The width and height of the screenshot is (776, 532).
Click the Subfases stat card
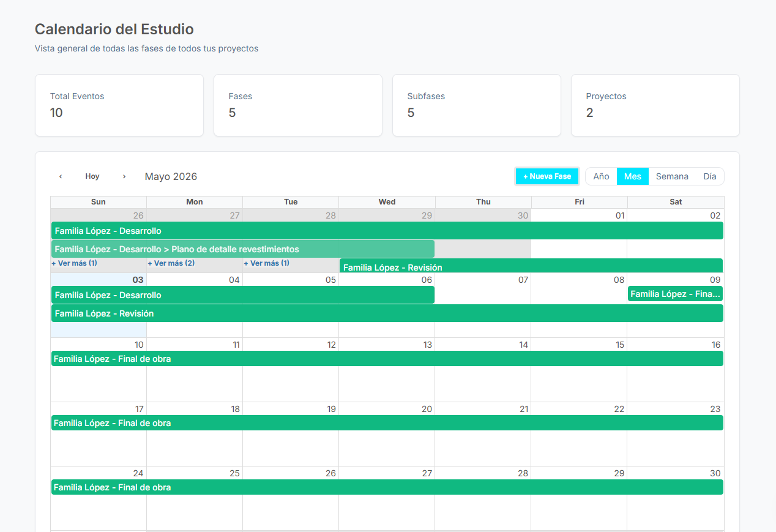[477, 105]
